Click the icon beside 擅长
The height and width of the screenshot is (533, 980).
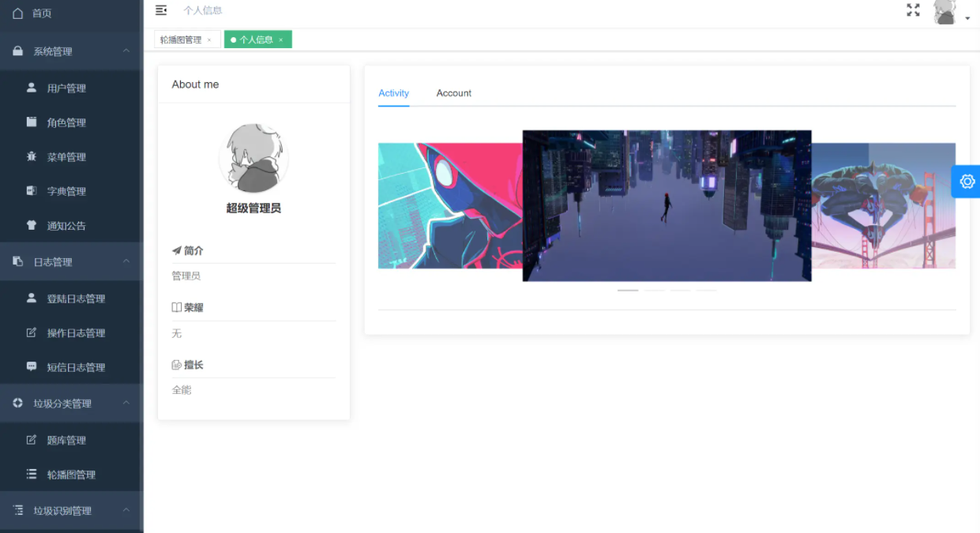coord(176,365)
